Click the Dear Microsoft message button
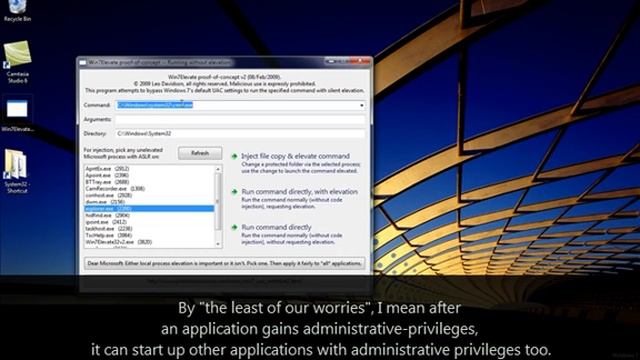Screen dimensions: 640x360 click(224, 263)
